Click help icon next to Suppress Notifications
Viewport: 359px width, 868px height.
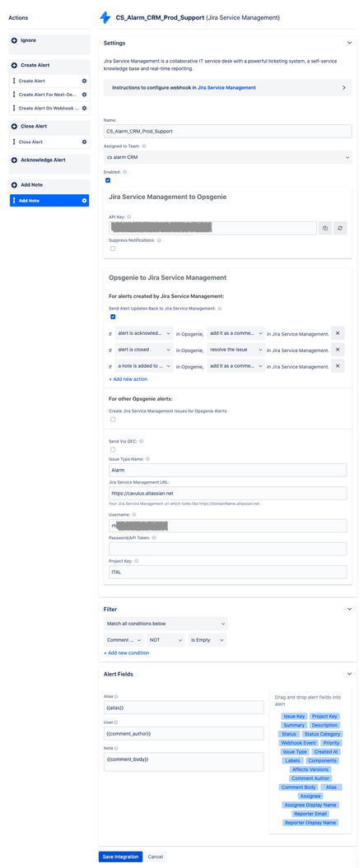point(159,240)
